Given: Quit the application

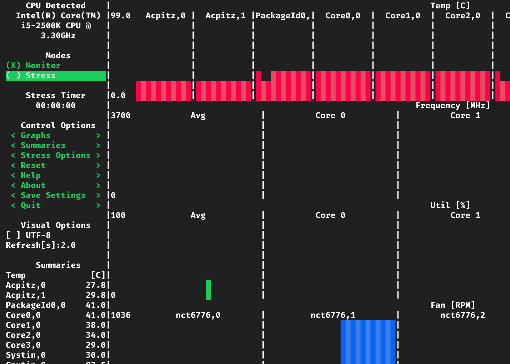Looking at the screenshot, I should (55, 205).
